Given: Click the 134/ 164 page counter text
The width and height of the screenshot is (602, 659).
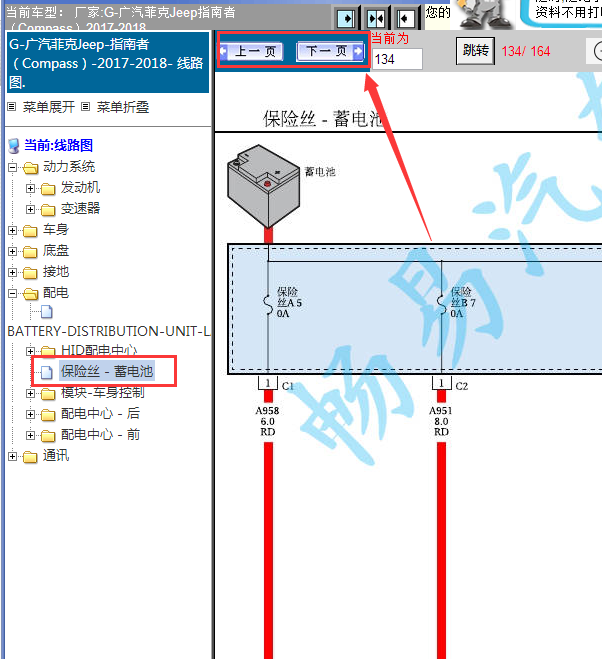Looking at the screenshot, I should 526,51.
